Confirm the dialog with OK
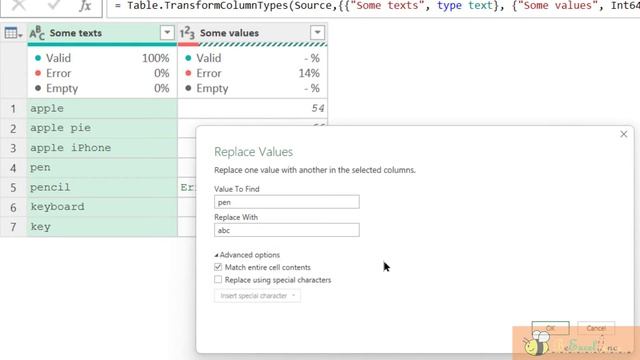Image resolution: width=640 pixels, height=360 pixels. coord(550,328)
